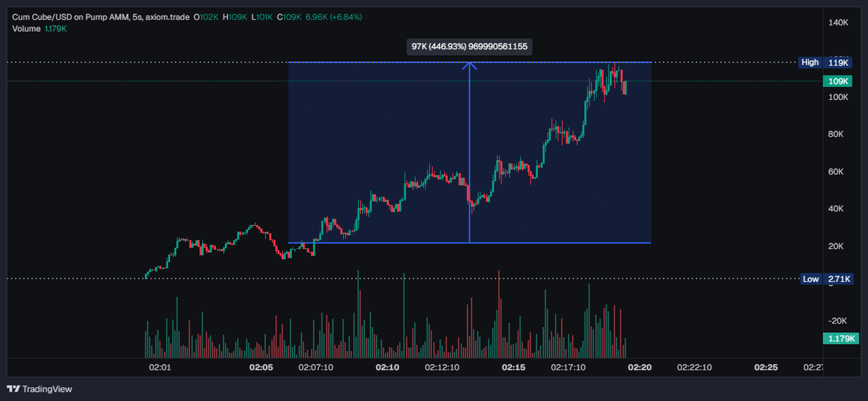868x401 pixels.
Task: Click the H109K high value in legend
Action: (235, 17)
